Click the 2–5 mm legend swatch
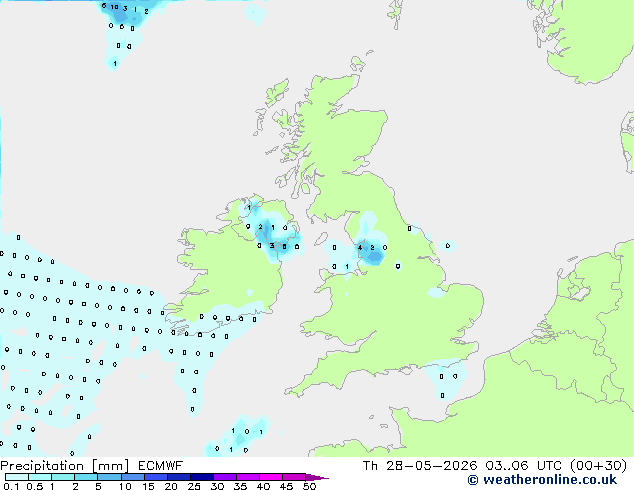Image resolution: width=634 pixels, height=490 pixels. 86,477
